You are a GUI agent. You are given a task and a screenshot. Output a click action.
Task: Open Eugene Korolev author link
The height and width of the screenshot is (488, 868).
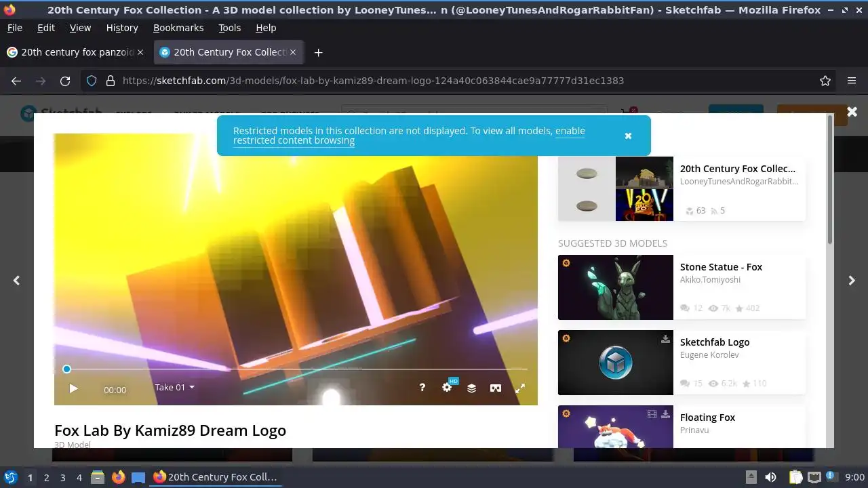pyautogui.click(x=709, y=354)
